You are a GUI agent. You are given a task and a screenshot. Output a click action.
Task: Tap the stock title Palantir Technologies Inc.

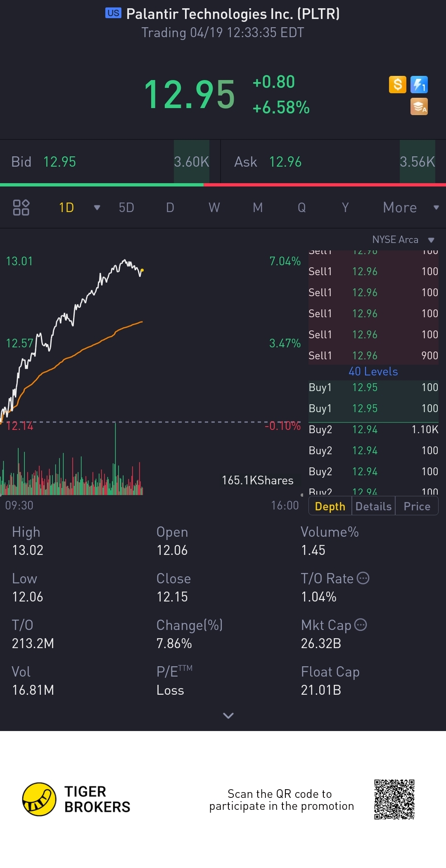pos(233,14)
